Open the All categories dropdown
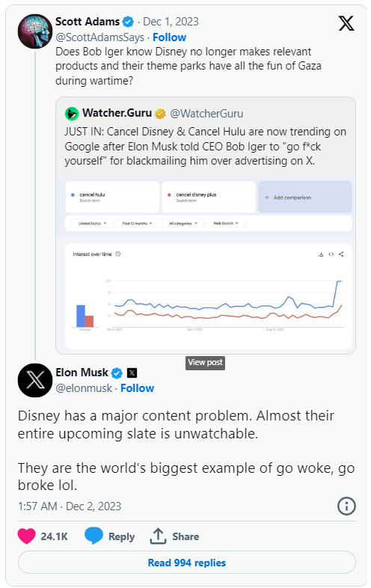371x588 pixels. [x=183, y=223]
